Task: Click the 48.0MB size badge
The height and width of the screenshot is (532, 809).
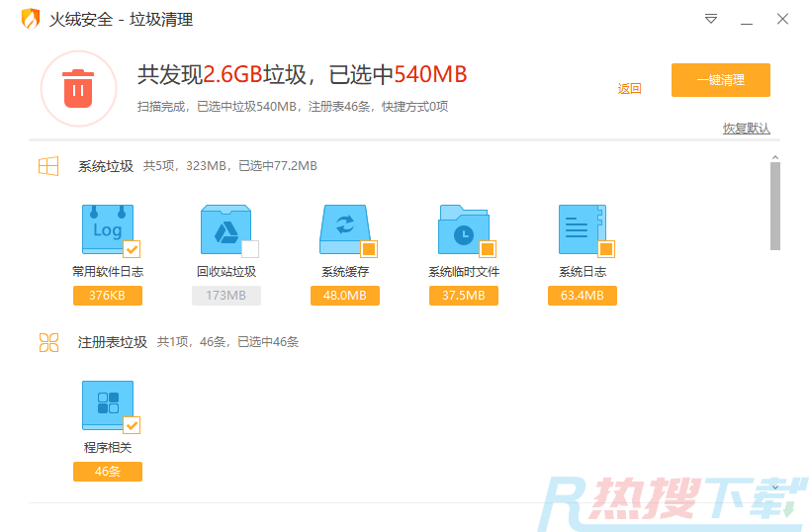Action: [x=344, y=295]
